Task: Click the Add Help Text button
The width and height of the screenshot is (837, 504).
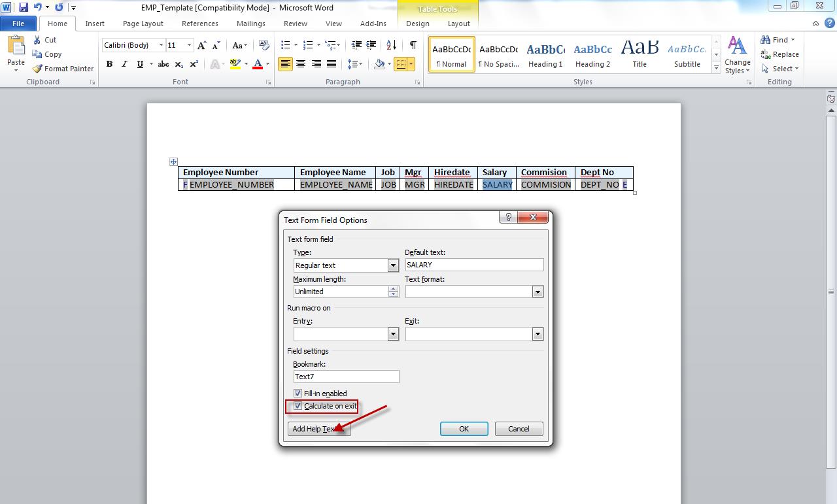Action: (318, 429)
